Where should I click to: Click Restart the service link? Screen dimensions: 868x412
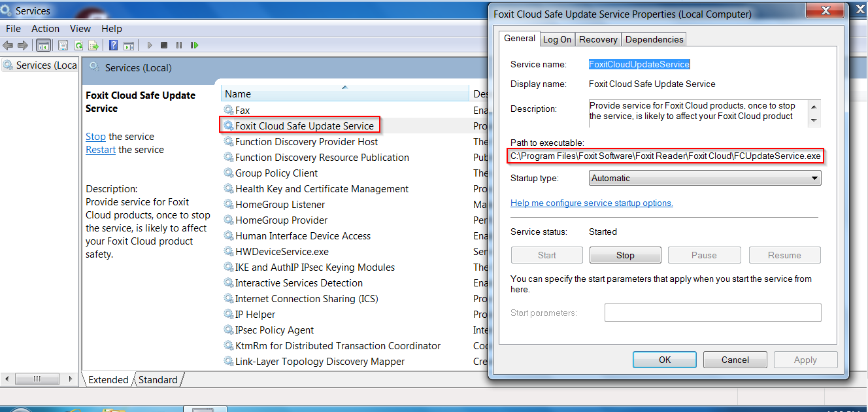(101, 150)
